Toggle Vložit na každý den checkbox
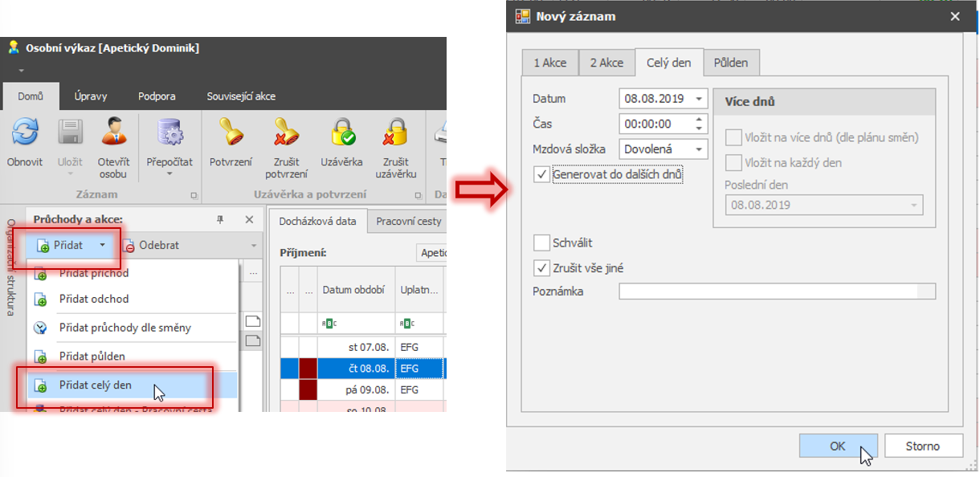 (x=733, y=162)
